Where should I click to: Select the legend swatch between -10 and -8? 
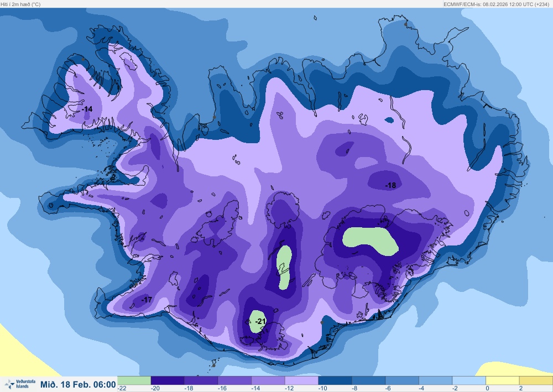335,380
